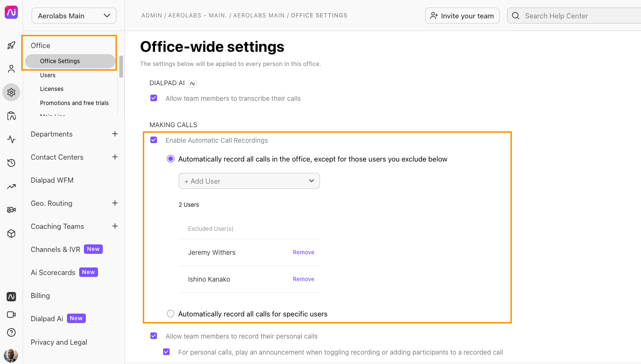
Task: Open Channels & IVR section
Action: (x=56, y=250)
